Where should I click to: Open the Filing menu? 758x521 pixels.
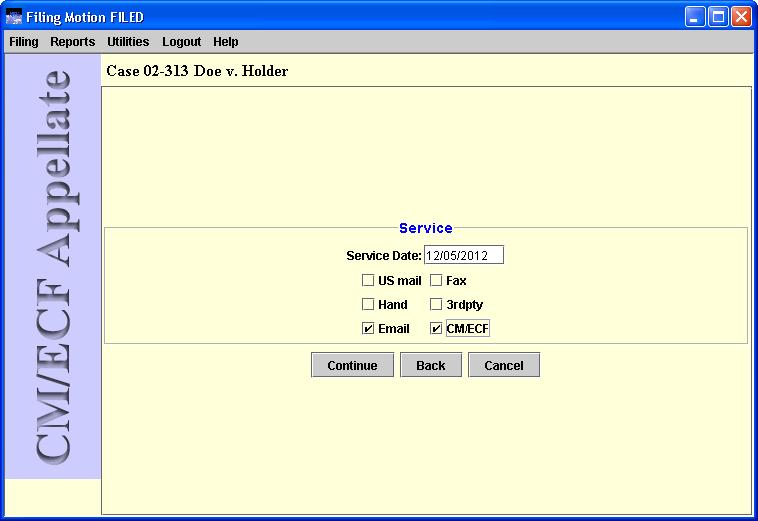pos(24,42)
